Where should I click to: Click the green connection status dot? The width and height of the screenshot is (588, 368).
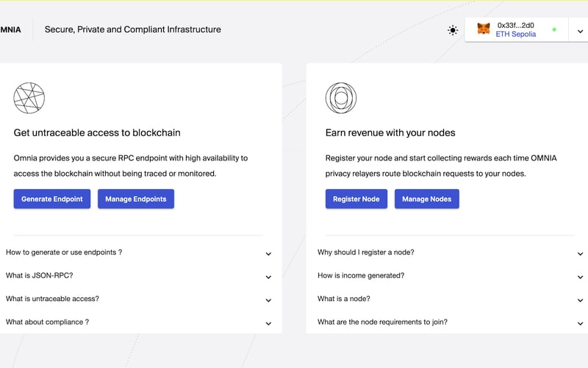(x=554, y=30)
